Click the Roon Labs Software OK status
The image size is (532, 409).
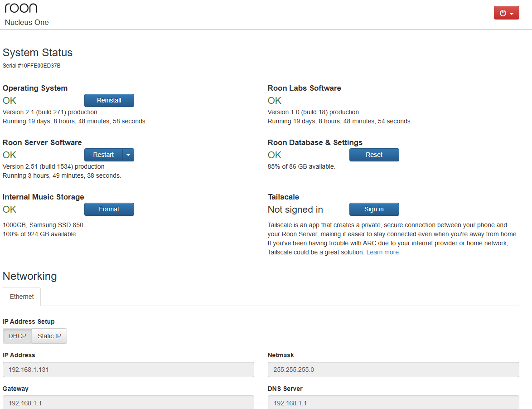(x=275, y=101)
